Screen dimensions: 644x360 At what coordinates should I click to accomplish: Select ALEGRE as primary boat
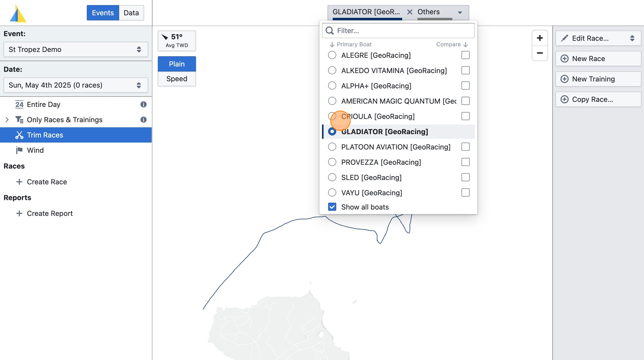click(332, 55)
